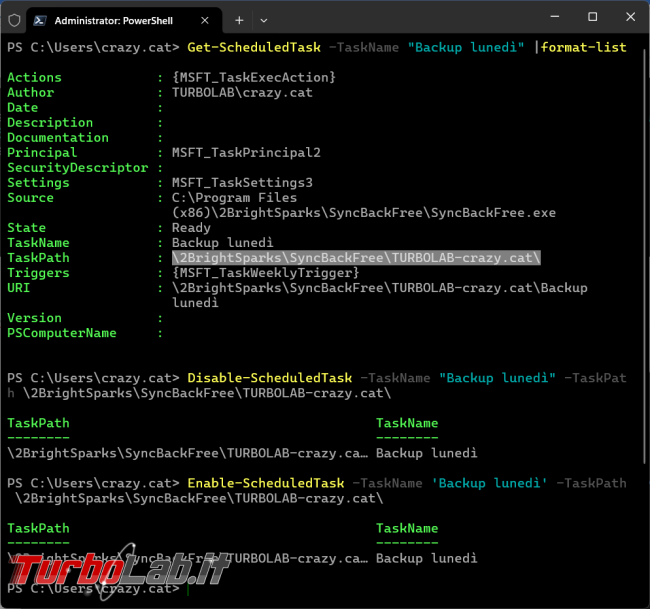The width and height of the screenshot is (650, 609).
Task: Click the URI property label
Action: pyautogui.click(x=19, y=288)
